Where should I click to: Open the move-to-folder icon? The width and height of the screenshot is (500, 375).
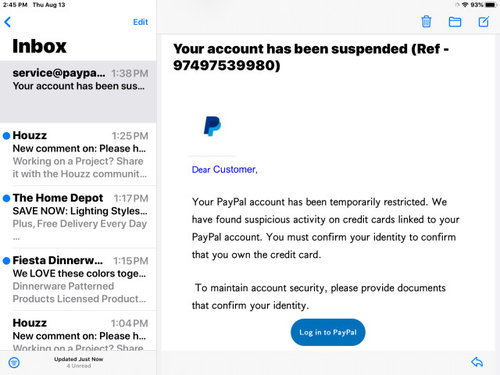(x=455, y=22)
